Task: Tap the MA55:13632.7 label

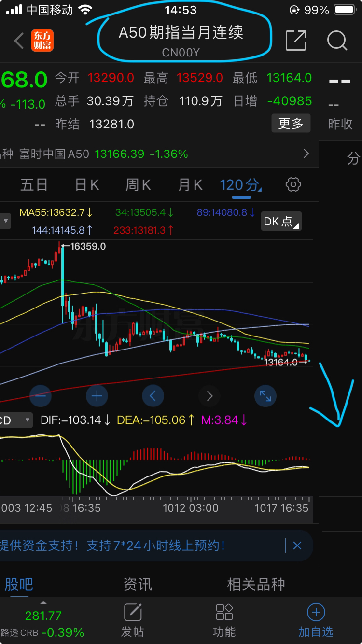Action: tap(56, 212)
